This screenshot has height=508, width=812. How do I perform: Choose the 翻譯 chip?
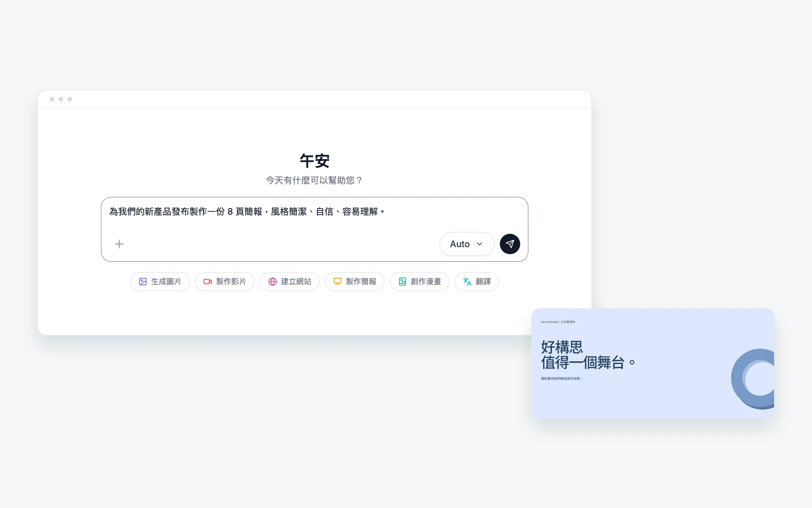(x=477, y=281)
